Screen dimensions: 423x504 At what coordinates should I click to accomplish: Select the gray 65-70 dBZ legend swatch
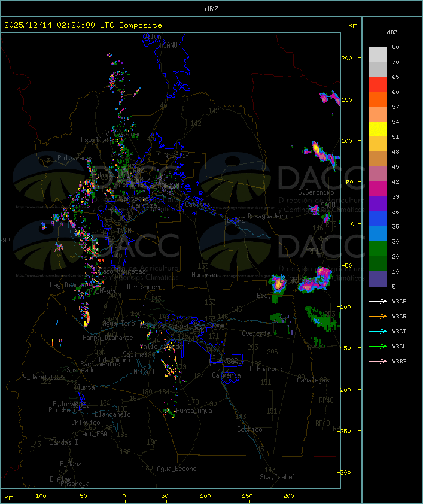tap(378, 69)
